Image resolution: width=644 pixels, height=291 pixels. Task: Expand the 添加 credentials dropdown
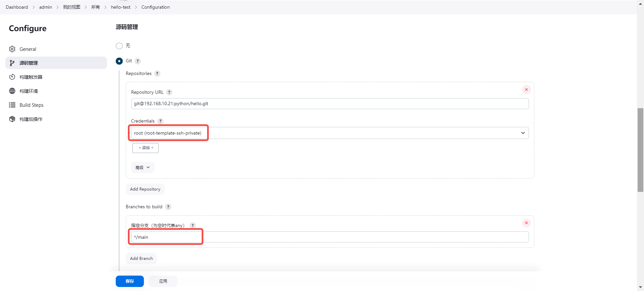pyautogui.click(x=146, y=148)
